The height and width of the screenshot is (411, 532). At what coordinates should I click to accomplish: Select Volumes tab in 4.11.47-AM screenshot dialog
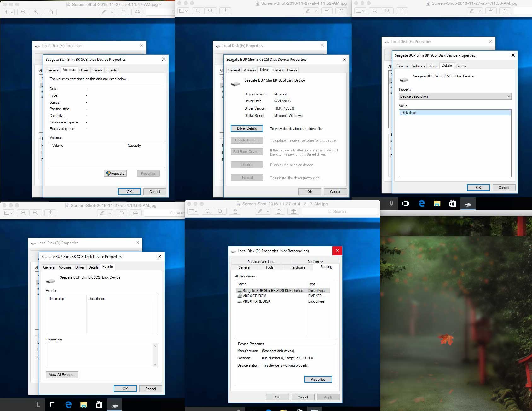(69, 70)
